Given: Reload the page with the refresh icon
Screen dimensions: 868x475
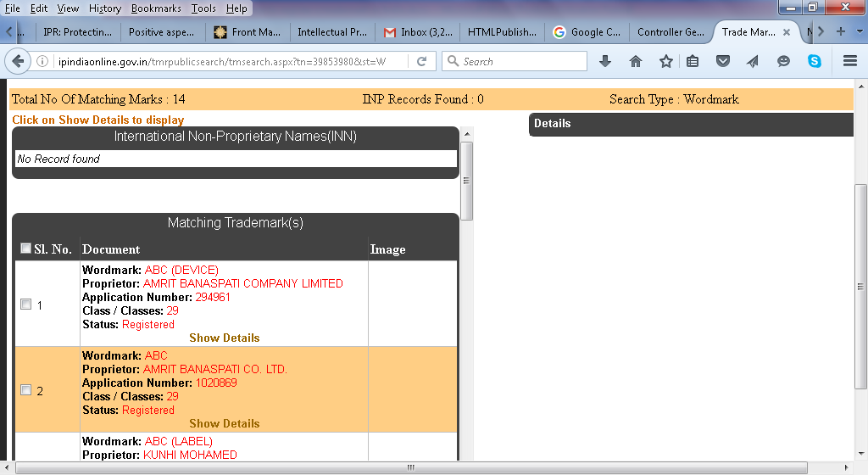Looking at the screenshot, I should pos(421,61).
